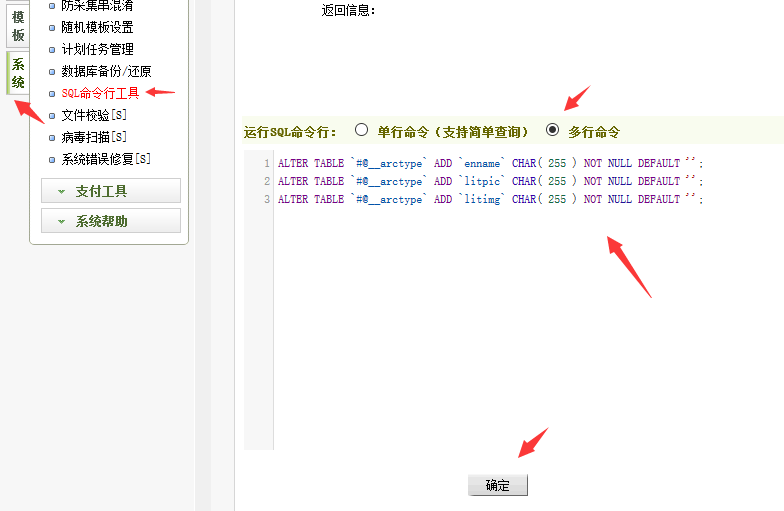784x511 pixels.
Task: Open 数据库备份/还原 from the sidebar
Action: 106,71
